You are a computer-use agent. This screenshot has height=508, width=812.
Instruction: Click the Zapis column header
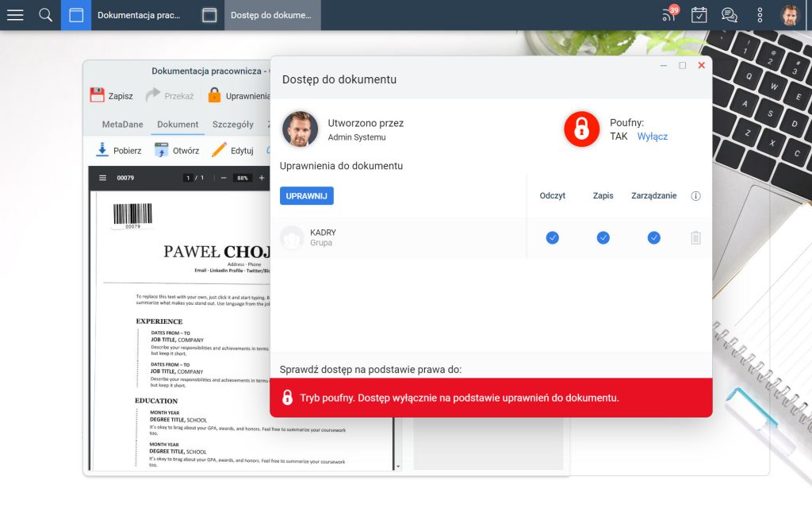coord(603,195)
